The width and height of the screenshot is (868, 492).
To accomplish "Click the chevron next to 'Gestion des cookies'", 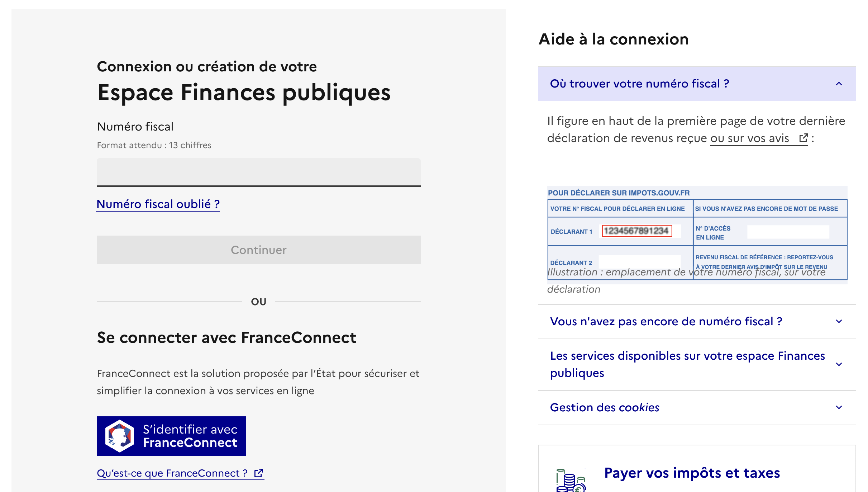I will click(839, 407).
